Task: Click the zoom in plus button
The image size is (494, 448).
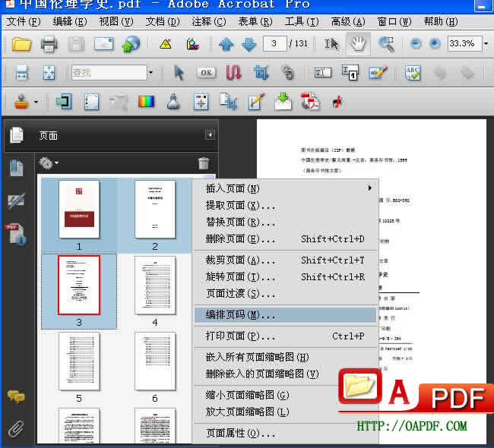Action: (435, 43)
